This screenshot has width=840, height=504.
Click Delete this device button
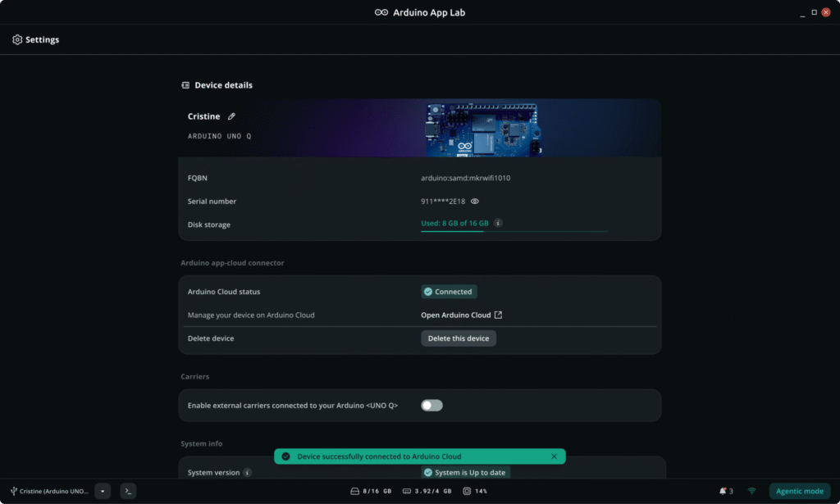459,338
